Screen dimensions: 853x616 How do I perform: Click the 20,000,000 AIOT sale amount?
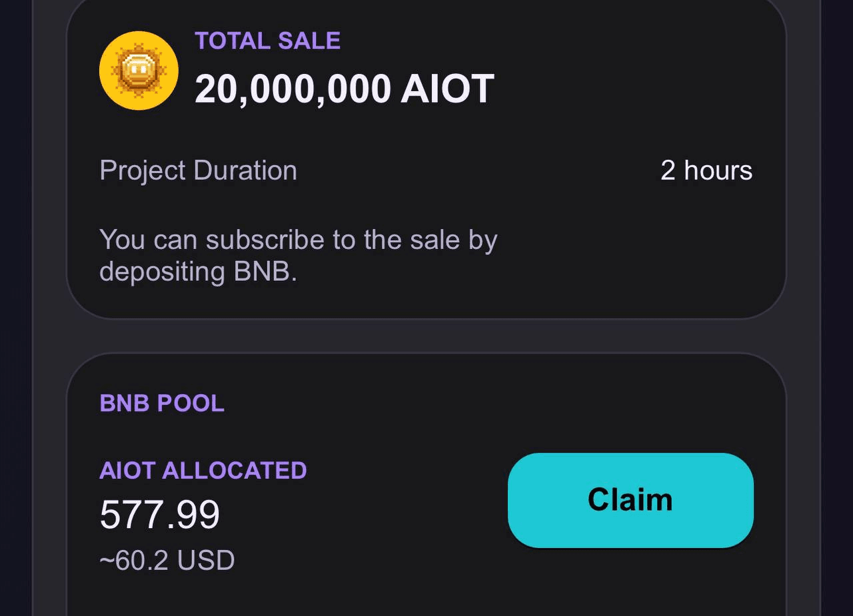tap(344, 89)
